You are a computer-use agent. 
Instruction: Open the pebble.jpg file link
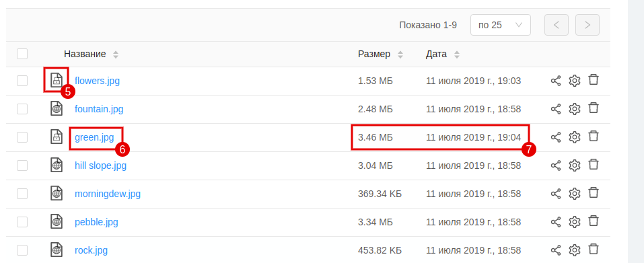(x=96, y=222)
